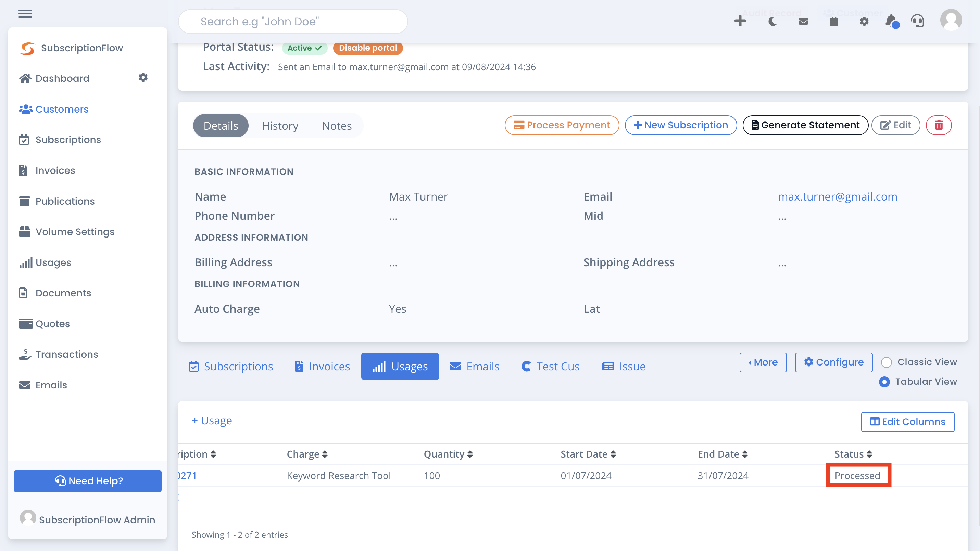Screen dimensions: 980x551
Task: Expand the More tabs button
Action: (x=763, y=362)
